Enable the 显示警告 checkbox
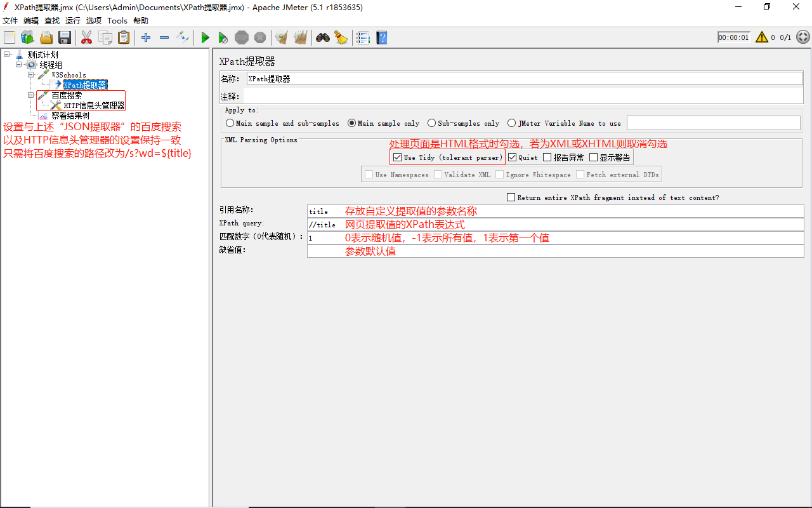 click(x=594, y=157)
